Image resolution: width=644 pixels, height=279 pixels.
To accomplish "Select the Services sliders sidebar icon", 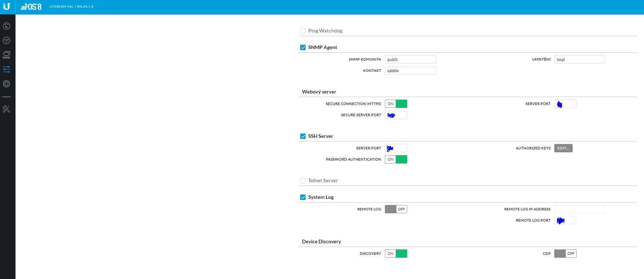I will pyautogui.click(x=6, y=69).
